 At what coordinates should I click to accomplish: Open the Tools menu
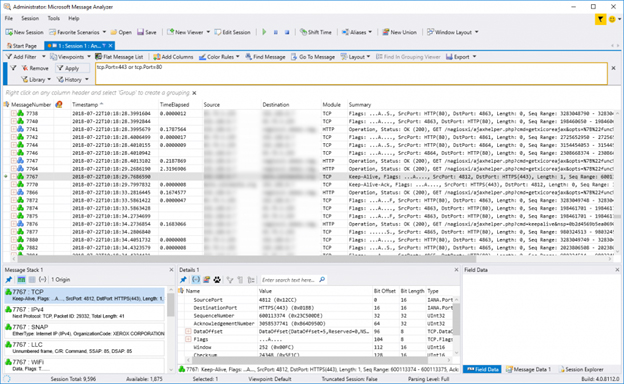coord(53,18)
